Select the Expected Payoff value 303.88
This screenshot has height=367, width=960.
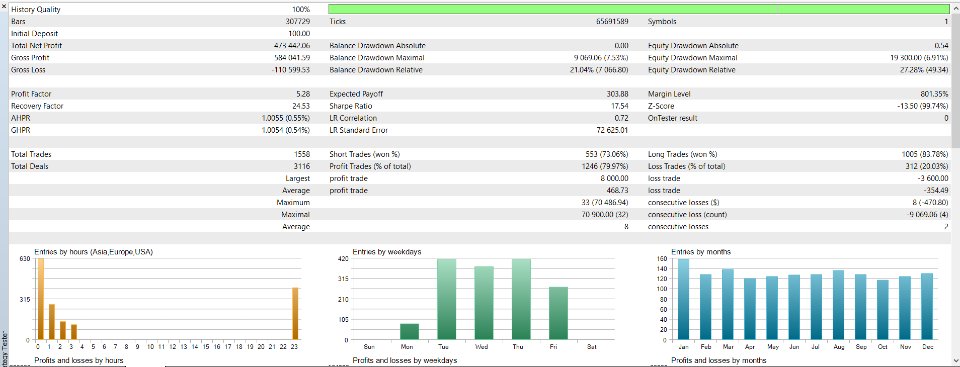pos(618,94)
